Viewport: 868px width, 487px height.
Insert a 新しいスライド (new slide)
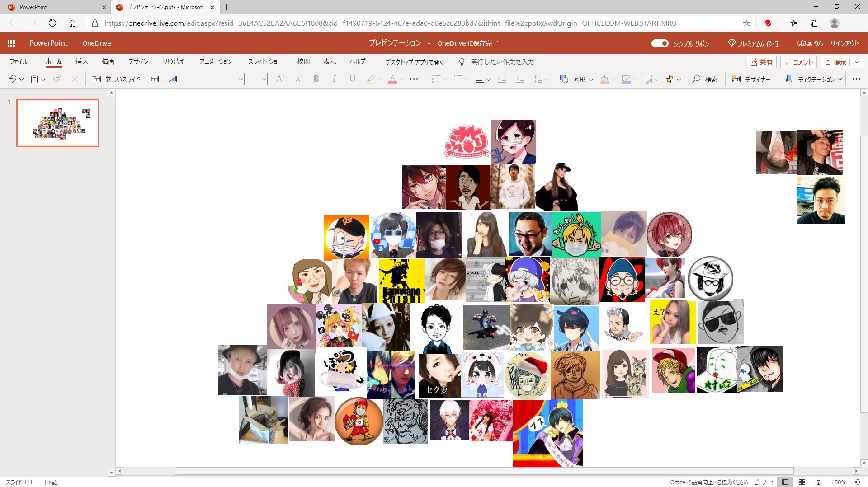click(x=117, y=79)
